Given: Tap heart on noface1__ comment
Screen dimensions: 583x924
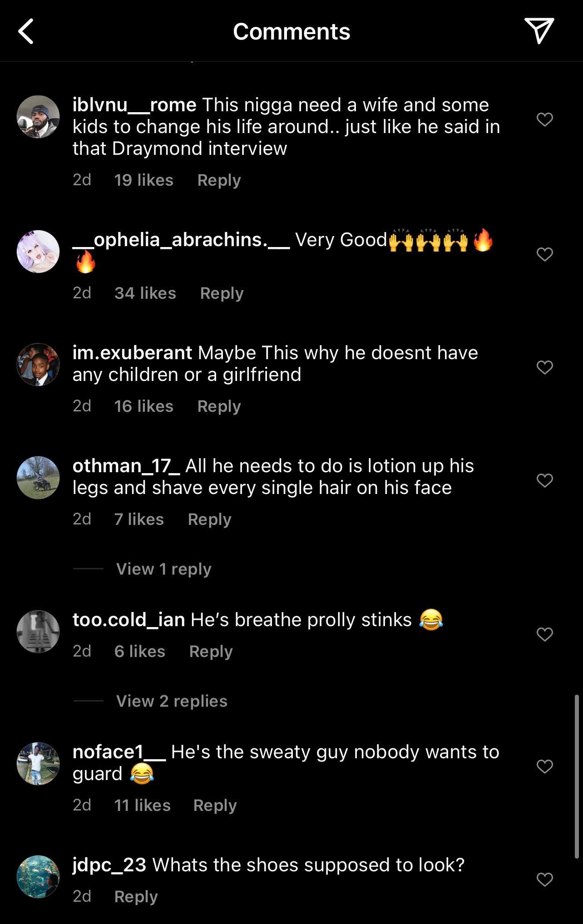Looking at the screenshot, I should click(544, 766).
